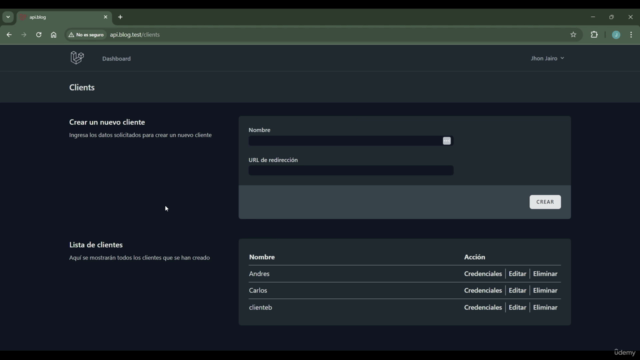
Task: Click the 'No es seguro' security warning
Action: (x=86, y=35)
